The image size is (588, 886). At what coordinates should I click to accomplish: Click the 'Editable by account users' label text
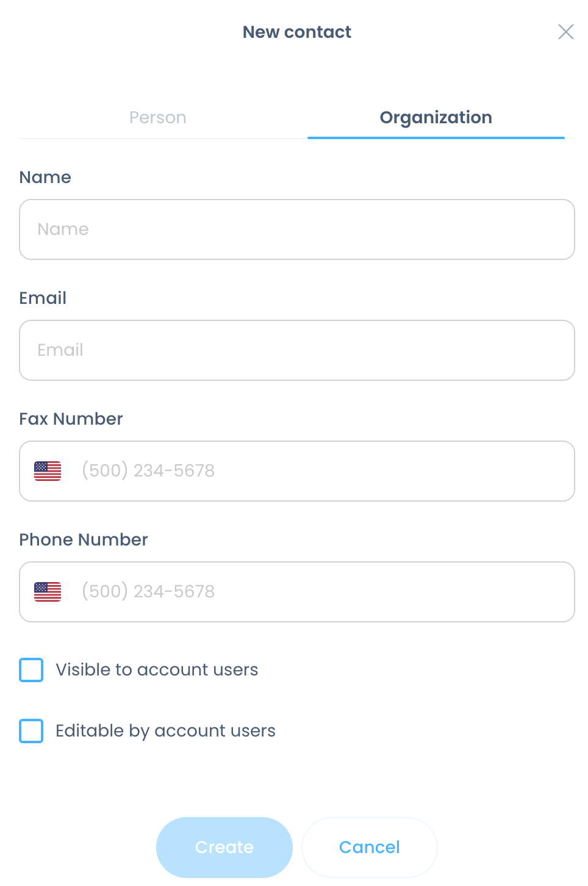(165, 731)
